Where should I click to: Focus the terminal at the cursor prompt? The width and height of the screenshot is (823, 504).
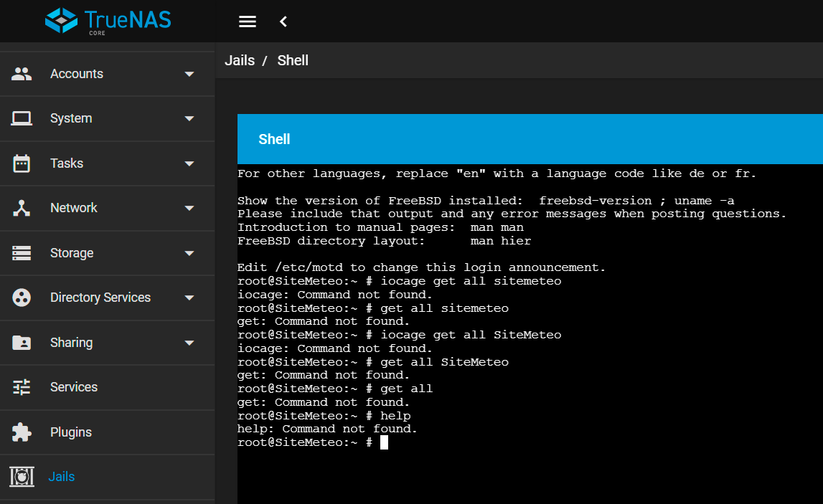(384, 442)
